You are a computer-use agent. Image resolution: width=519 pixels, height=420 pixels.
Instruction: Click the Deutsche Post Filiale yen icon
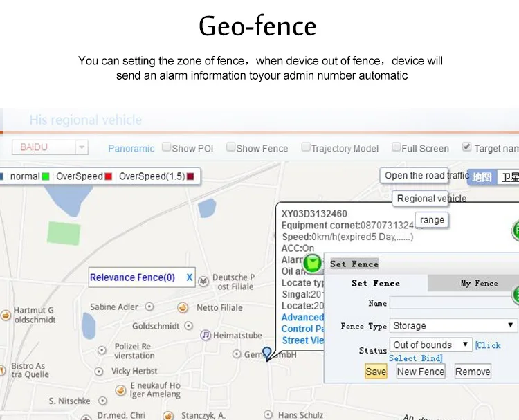click(203, 282)
